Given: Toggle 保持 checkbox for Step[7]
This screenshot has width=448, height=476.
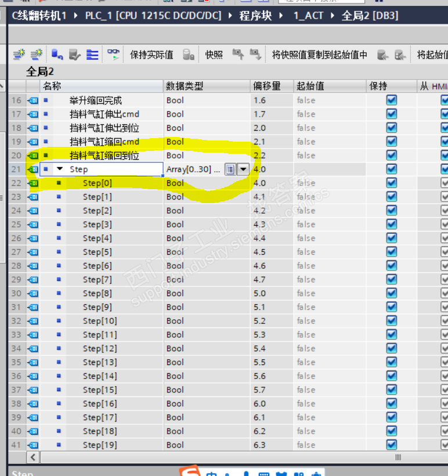Looking at the screenshot, I should [392, 279].
